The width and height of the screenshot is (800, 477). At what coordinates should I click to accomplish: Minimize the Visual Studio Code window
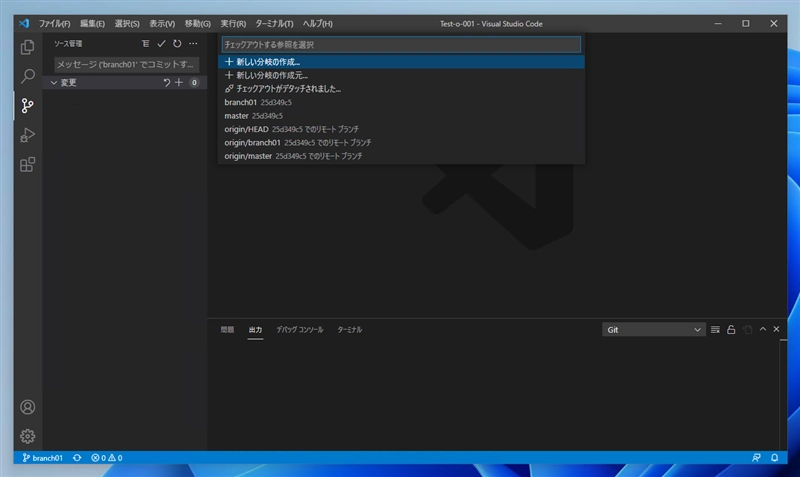[x=718, y=23]
